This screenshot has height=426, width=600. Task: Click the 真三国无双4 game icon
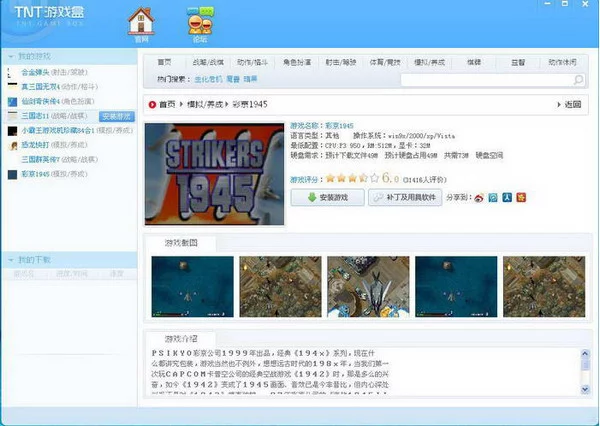12,87
